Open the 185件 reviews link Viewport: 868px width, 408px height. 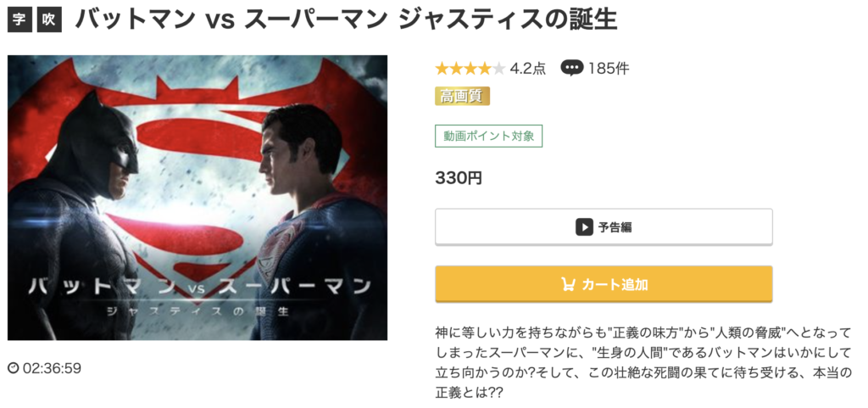pos(609,69)
